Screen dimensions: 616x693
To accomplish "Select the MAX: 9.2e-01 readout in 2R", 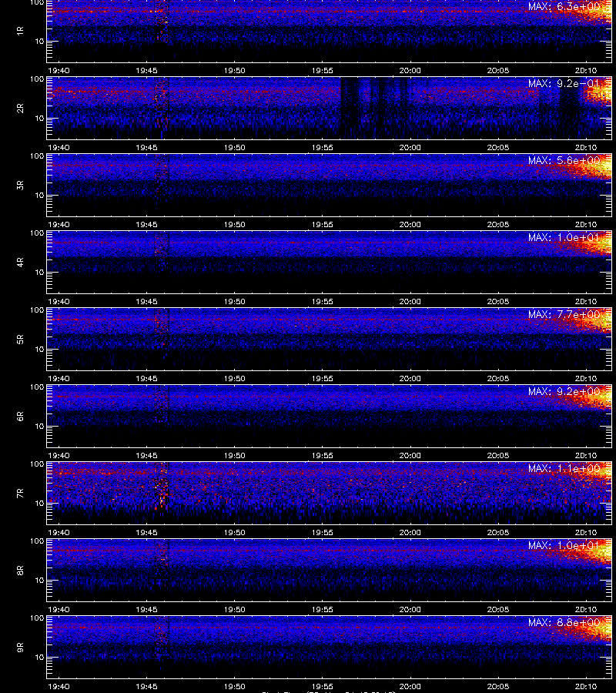I will pyautogui.click(x=564, y=83).
